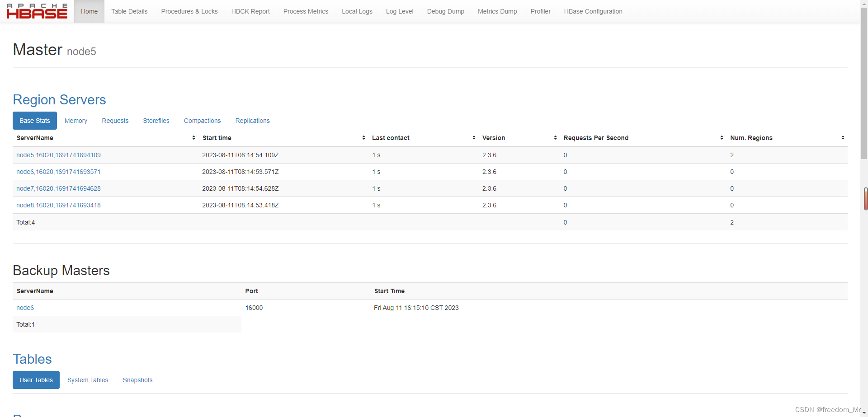This screenshot has width=868, height=417.
Task: Switch to the Replications tab
Action: coord(253,121)
